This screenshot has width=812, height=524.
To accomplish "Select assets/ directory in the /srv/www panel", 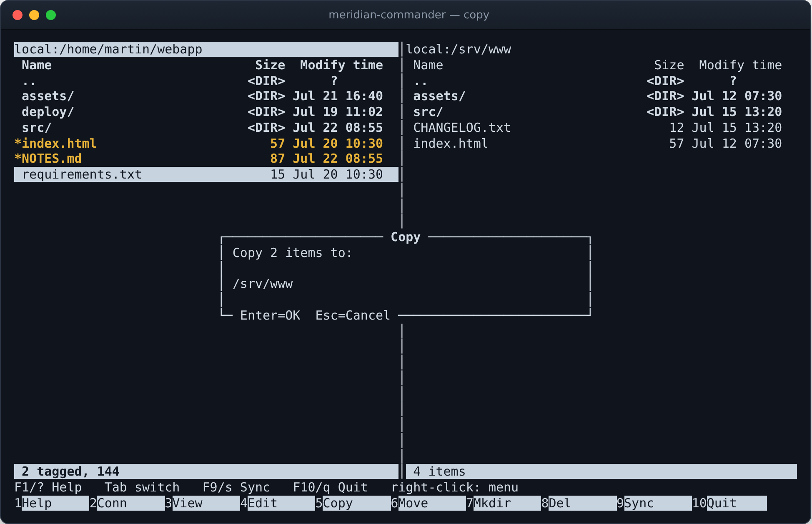I will 601,96.
